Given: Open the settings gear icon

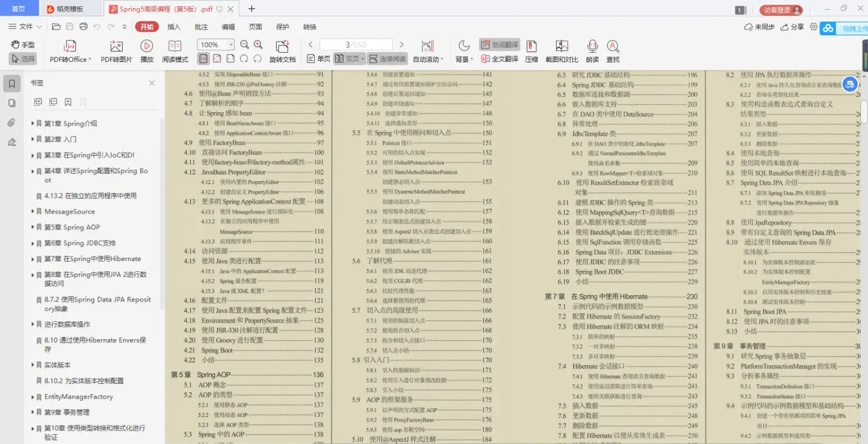Looking at the screenshot, I should coord(814,27).
